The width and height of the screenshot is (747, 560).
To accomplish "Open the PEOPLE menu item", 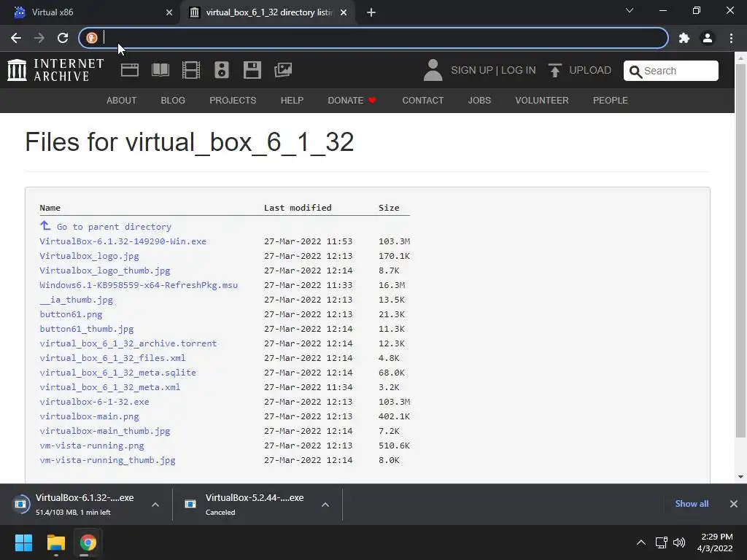I will click(611, 101).
